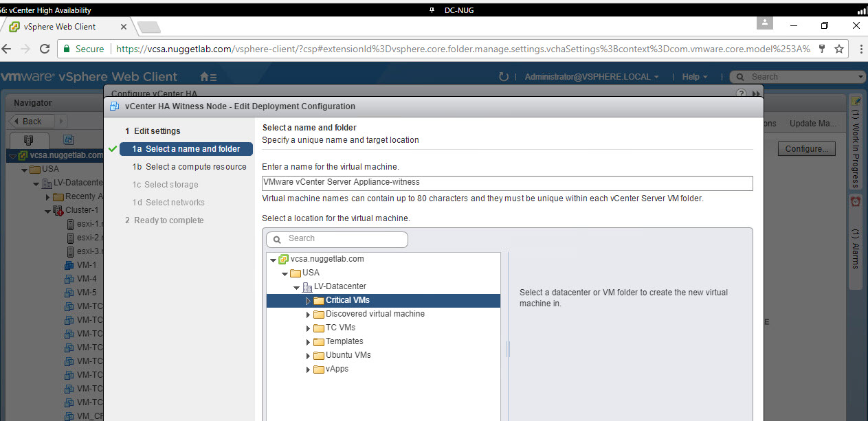Open help icon in Configure vCenter HA
The height and width of the screenshot is (421, 868).
point(741,93)
